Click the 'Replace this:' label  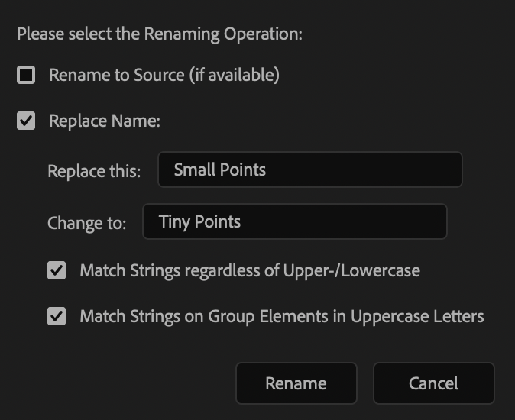click(94, 171)
